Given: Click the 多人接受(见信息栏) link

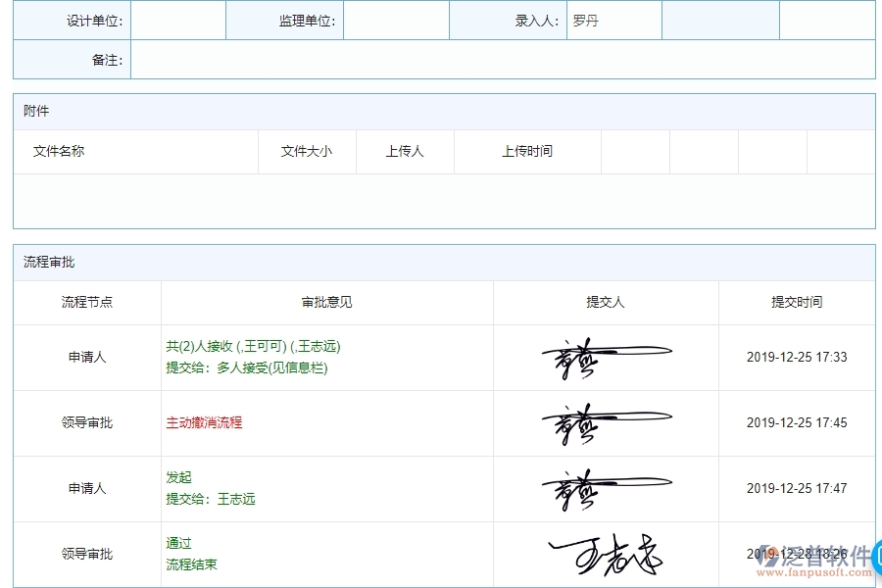Looking at the screenshot, I should point(273,368).
